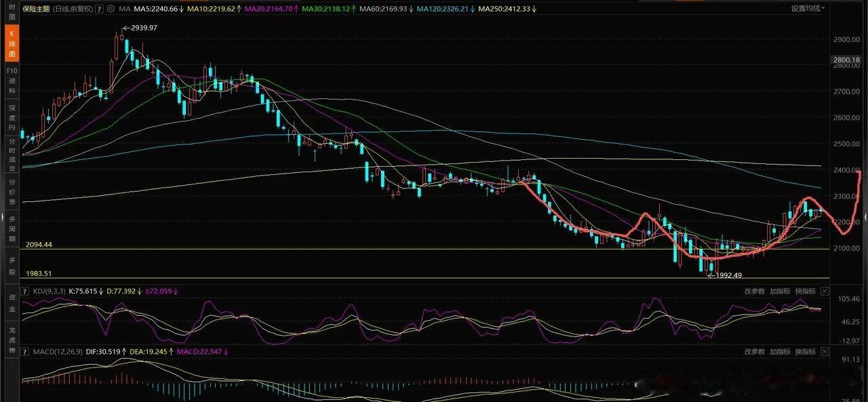The image size is (868, 402).
Task: Open the 分价表 sidebar tab
Action: [12, 192]
